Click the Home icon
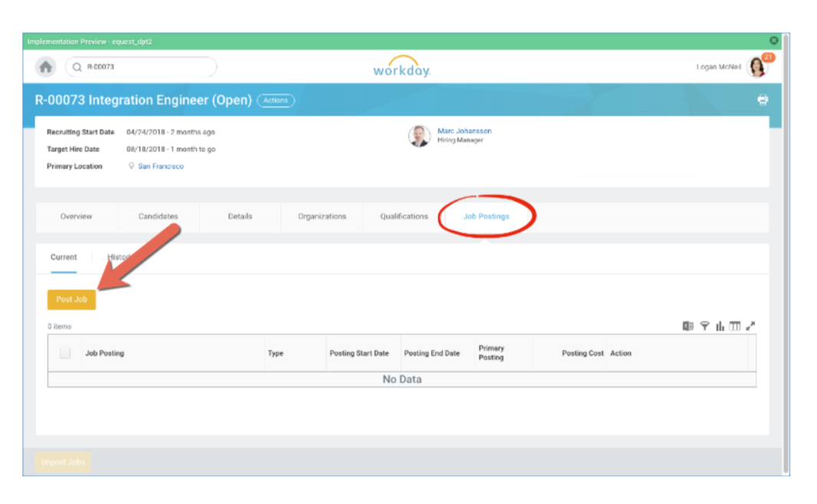Viewport: 817px width, 504px height. pyautogui.click(x=45, y=67)
